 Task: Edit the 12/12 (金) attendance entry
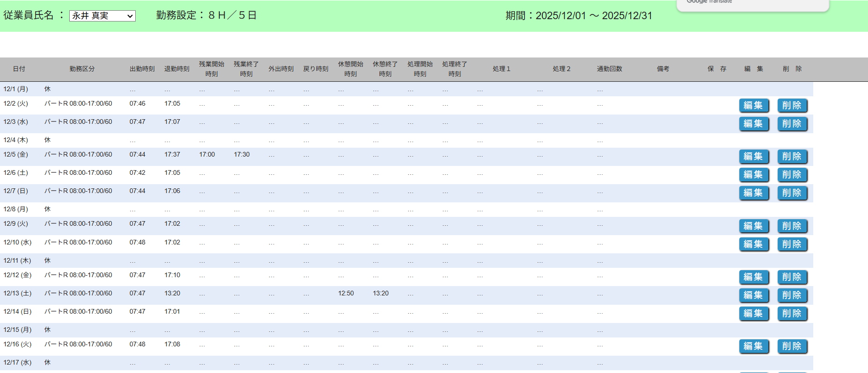coord(753,277)
